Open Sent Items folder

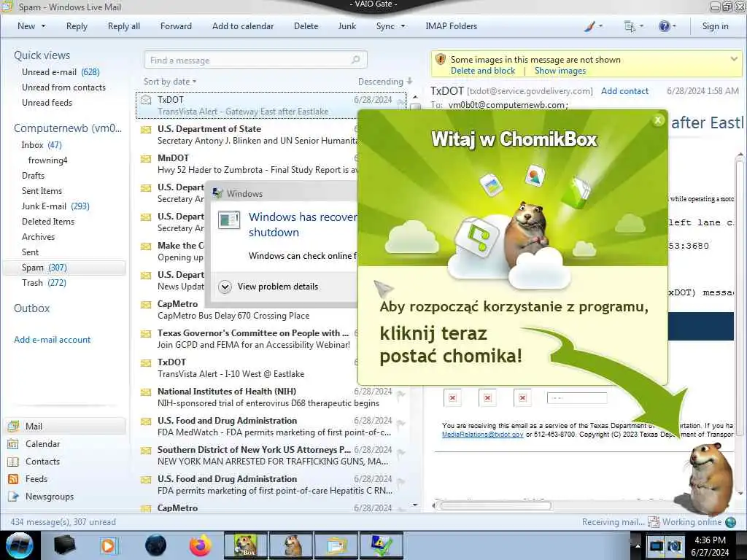[42, 190]
